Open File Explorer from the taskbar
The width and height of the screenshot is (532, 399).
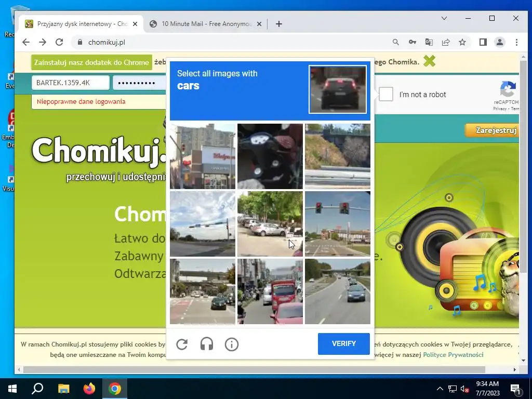pos(63,389)
